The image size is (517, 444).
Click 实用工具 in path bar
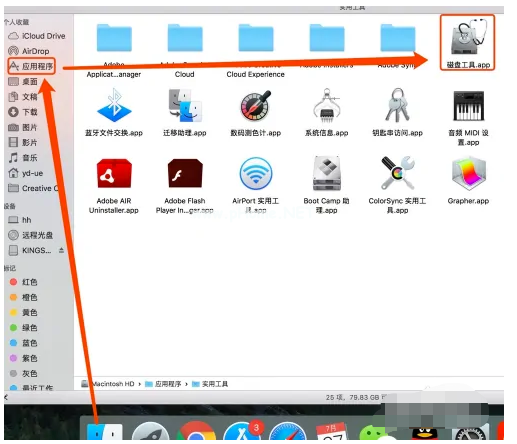tap(210, 384)
